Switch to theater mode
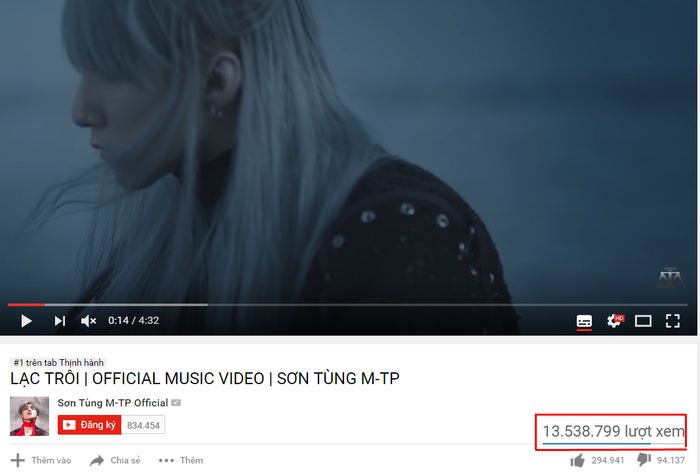 pos(643,321)
